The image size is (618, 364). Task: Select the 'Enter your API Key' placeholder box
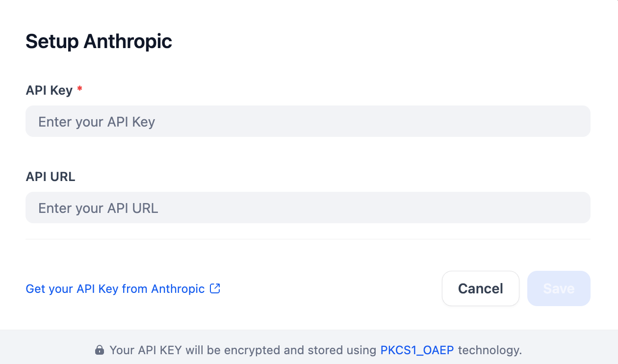(308, 121)
